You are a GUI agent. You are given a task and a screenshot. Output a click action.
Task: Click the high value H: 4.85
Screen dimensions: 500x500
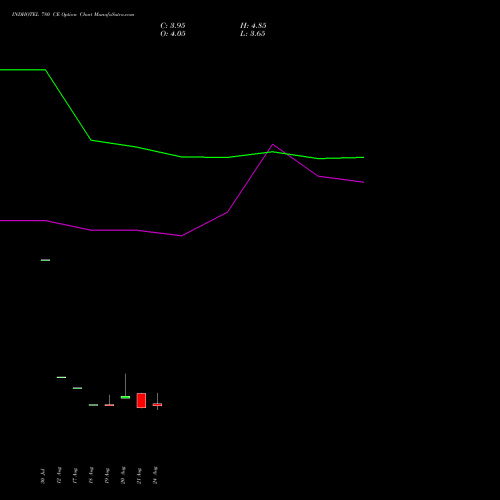click(253, 26)
